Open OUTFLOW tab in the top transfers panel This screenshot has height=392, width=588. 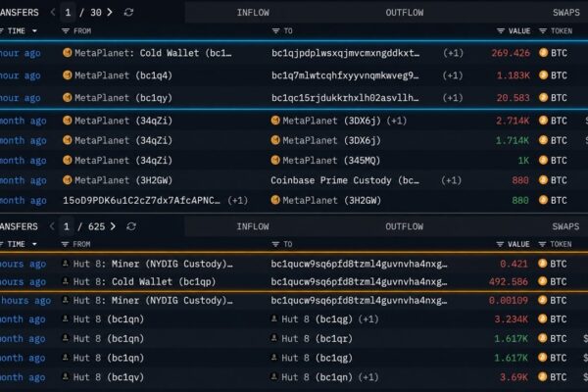tap(404, 13)
